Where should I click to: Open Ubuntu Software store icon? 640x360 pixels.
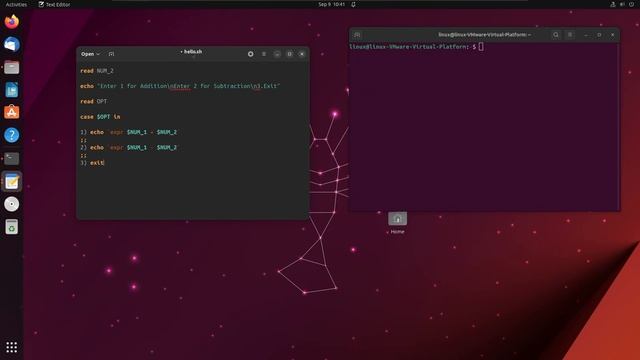pyautogui.click(x=11, y=112)
